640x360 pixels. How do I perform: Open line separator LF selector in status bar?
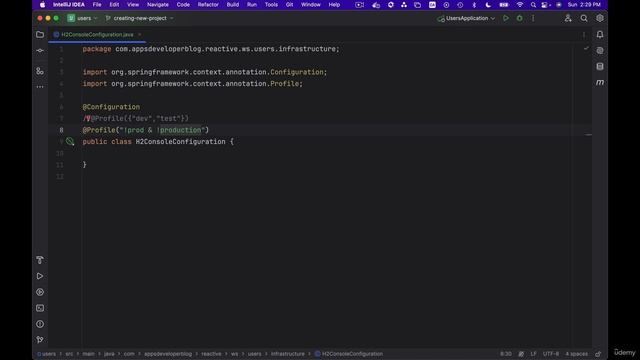(x=533, y=354)
